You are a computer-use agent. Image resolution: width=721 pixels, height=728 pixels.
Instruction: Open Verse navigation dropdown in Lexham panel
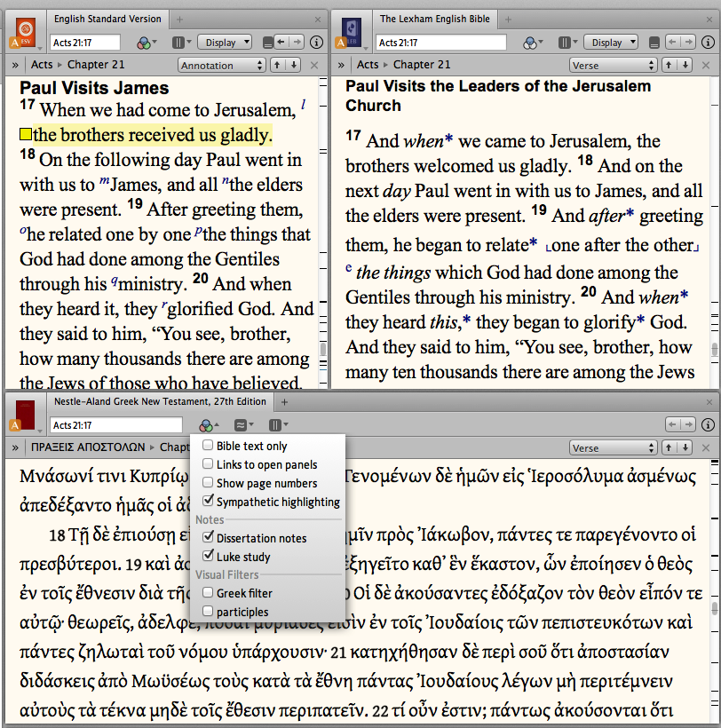(x=613, y=65)
